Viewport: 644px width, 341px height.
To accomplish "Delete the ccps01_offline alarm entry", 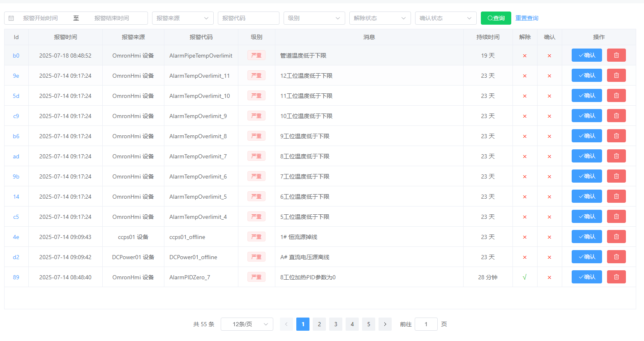I will (616, 237).
